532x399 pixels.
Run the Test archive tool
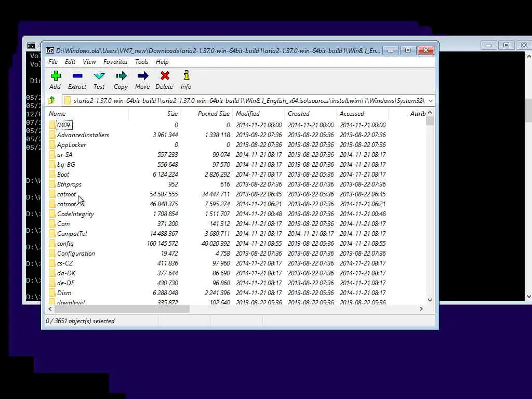point(99,76)
